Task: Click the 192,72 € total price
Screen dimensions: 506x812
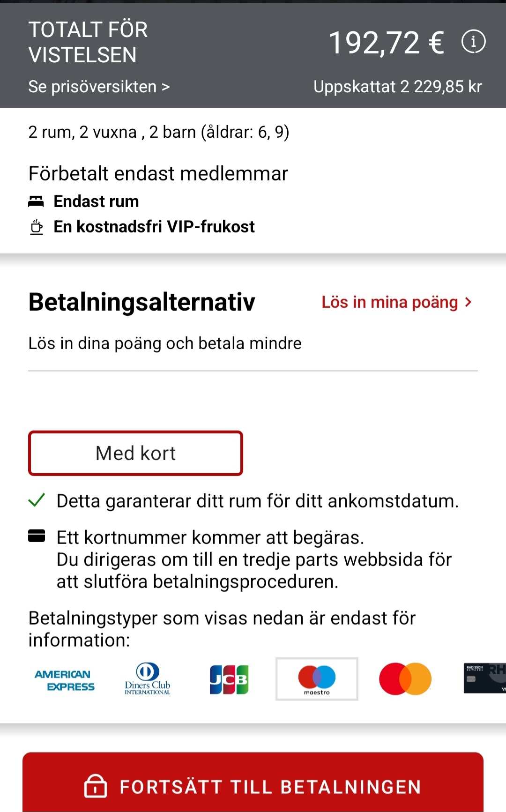Action: [387, 43]
